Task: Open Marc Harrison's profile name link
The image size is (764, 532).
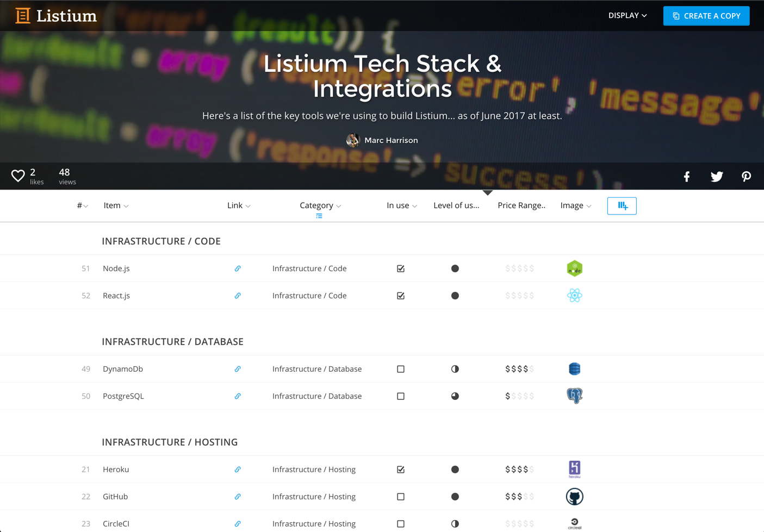Action: (391, 140)
